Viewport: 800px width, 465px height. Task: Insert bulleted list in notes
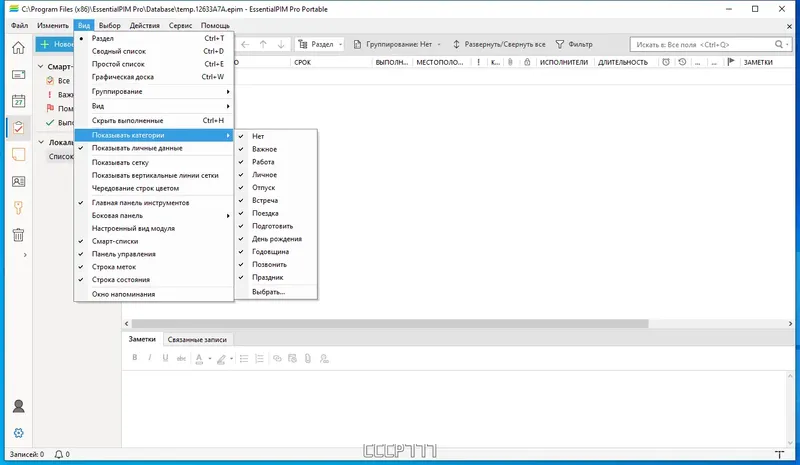(x=244, y=358)
